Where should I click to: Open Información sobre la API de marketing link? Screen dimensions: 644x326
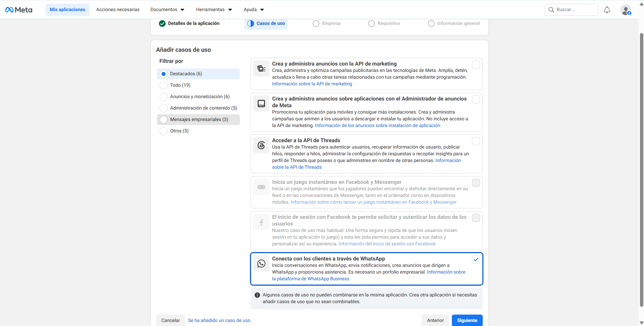(312, 84)
